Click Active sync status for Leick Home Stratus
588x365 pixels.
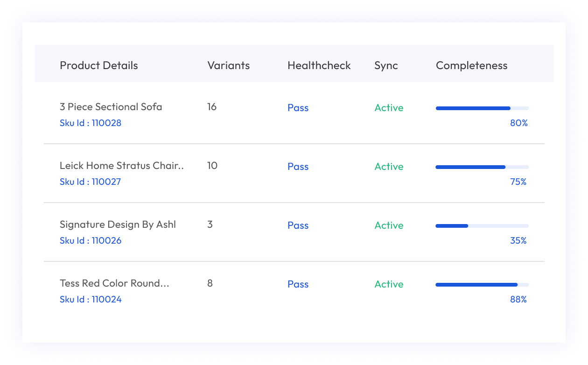[389, 167]
